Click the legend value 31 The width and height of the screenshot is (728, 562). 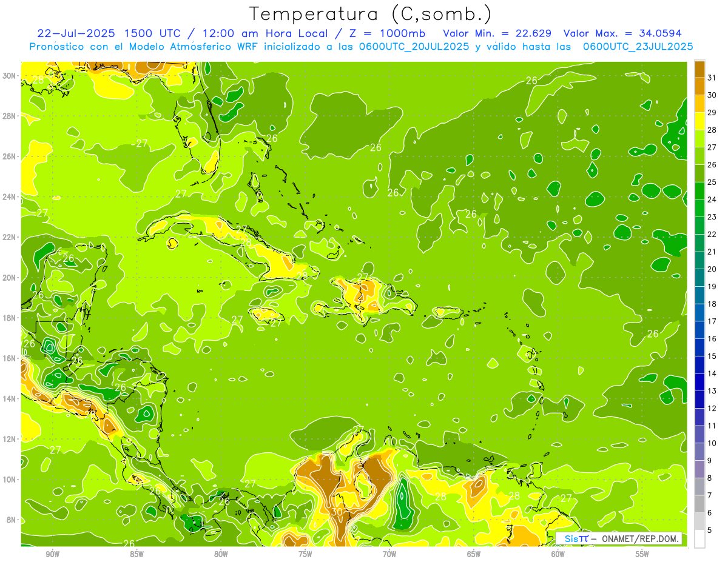(x=712, y=78)
